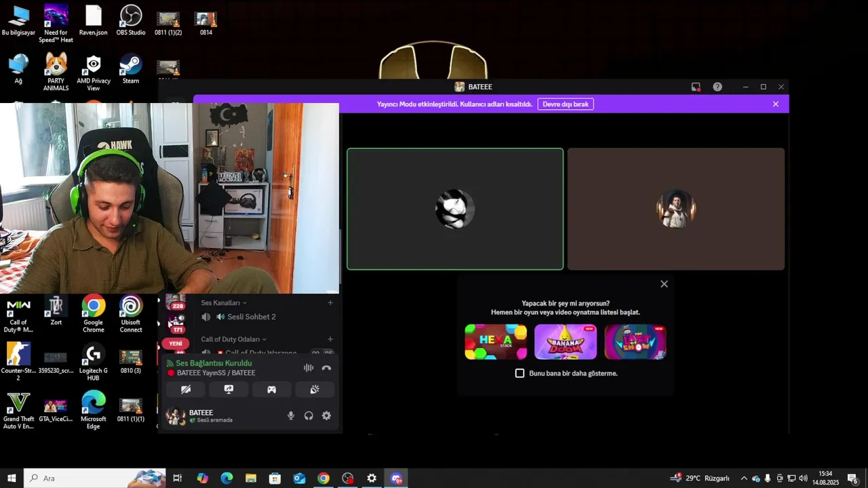Screen dimensions: 868x488
Task: Add a channel to Call of Duty Odaları
Action: [330, 339]
